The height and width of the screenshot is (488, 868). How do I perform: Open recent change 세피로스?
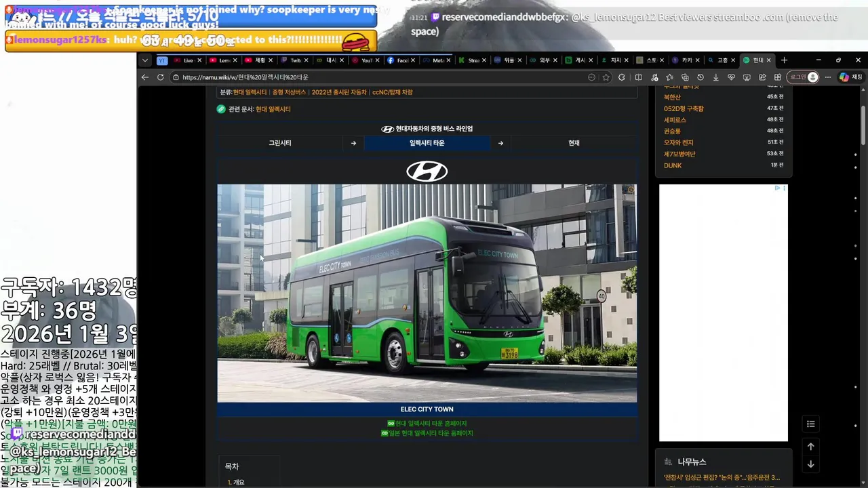coord(675,120)
